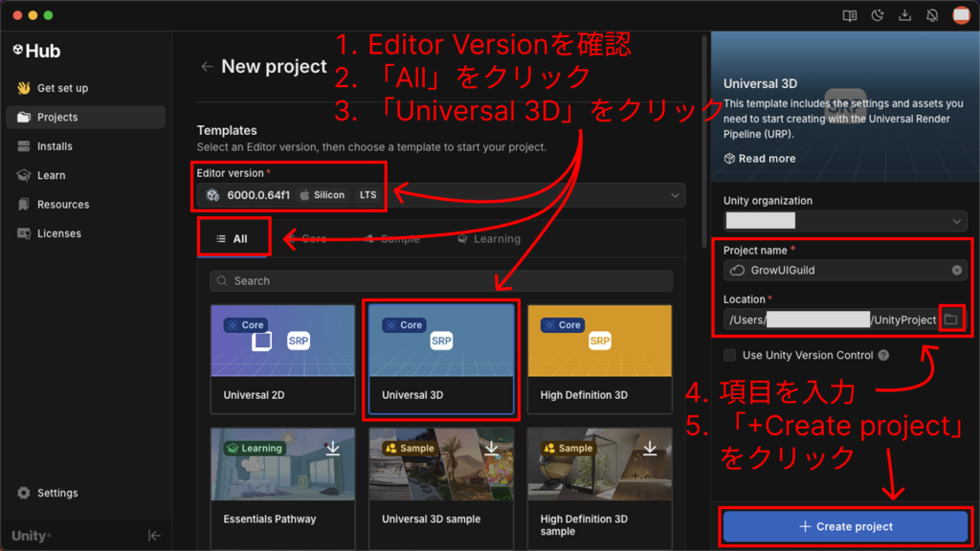Image resolution: width=980 pixels, height=551 pixels.
Task: Clear the project name with the X icon
Action: click(x=957, y=271)
